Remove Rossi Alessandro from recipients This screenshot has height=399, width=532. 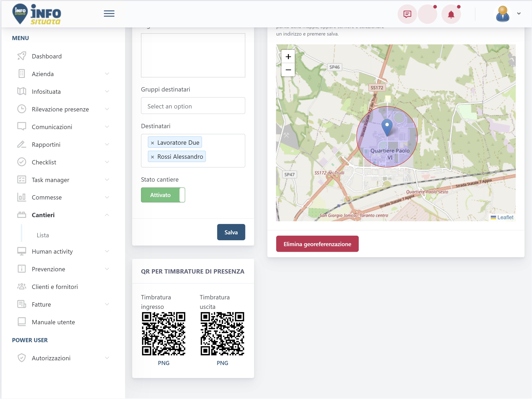click(152, 157)
